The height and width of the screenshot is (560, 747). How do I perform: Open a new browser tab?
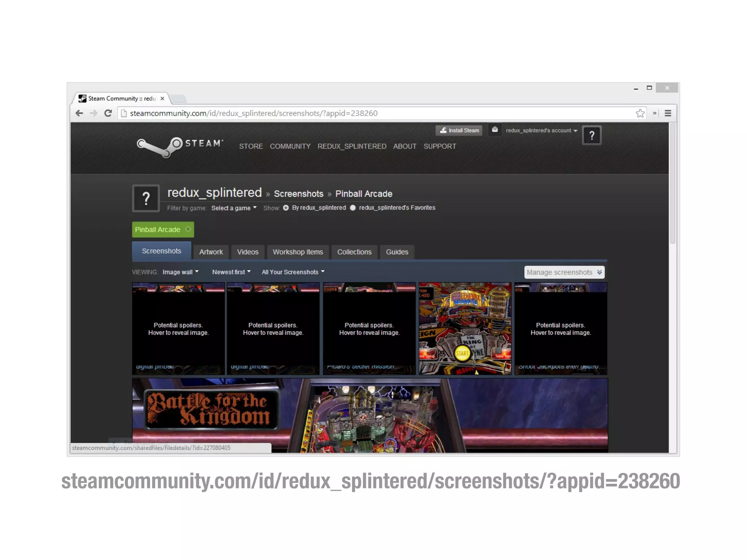[179, 99]
